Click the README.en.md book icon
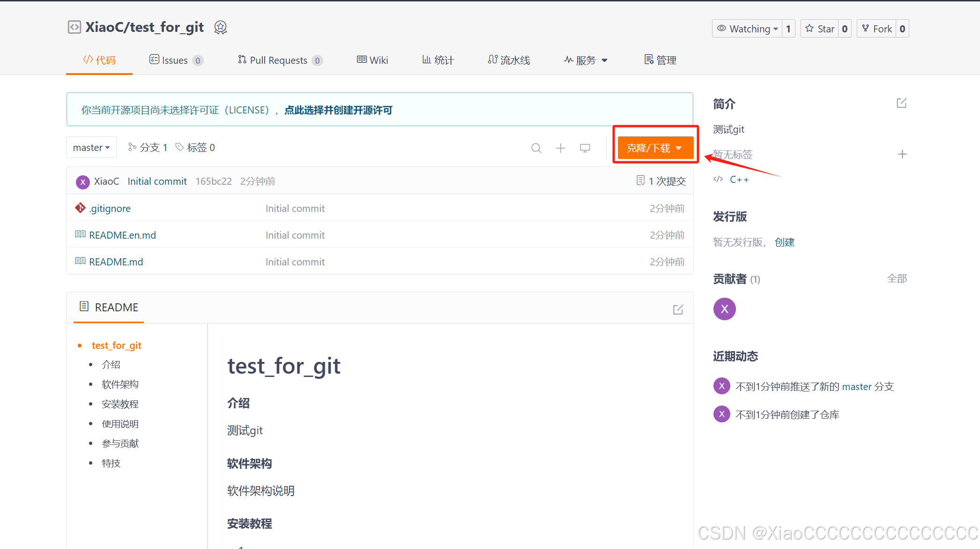Screen dimensions: 980x549 click(x=80, y=234)
